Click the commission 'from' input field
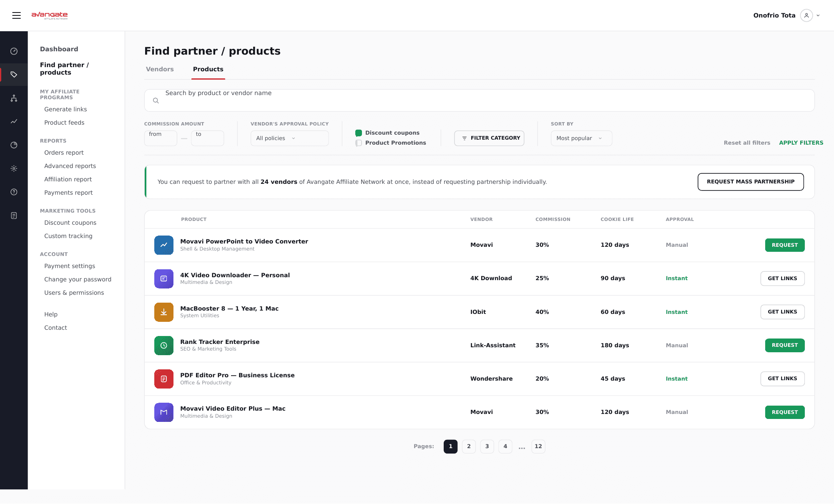Viewport: 834px width, 504px height. pos(161,138)
